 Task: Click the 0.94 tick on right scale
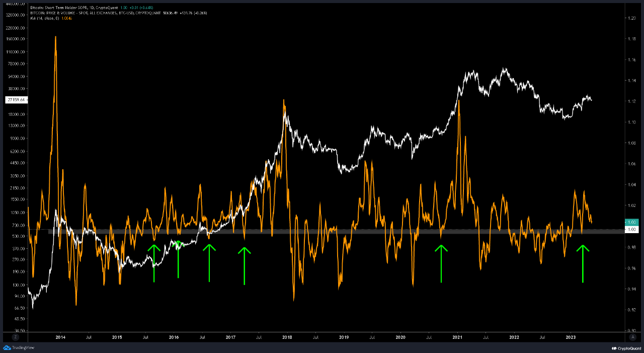point(631,290)
